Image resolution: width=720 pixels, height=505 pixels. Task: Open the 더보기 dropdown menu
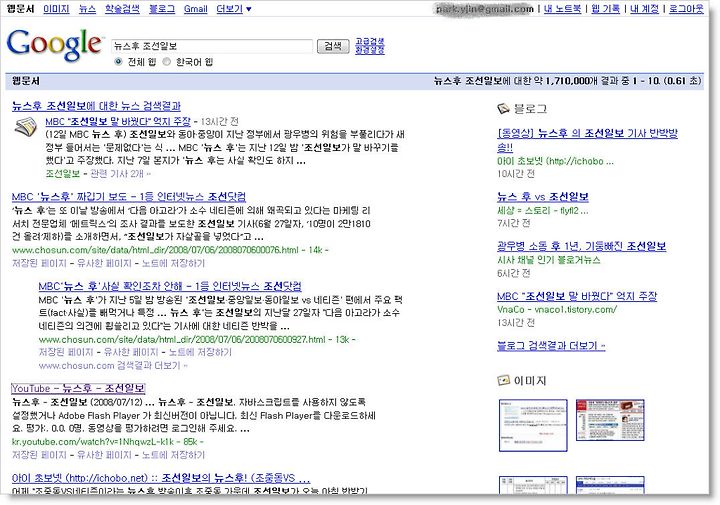point(234,9)
